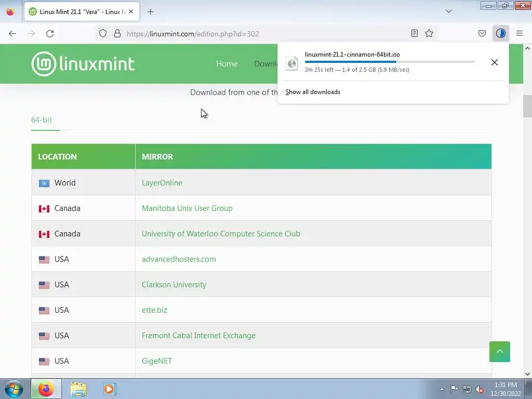Open Manitoba Unix User Group mirror
532x399 pixels.
click(x=187, y=208)
